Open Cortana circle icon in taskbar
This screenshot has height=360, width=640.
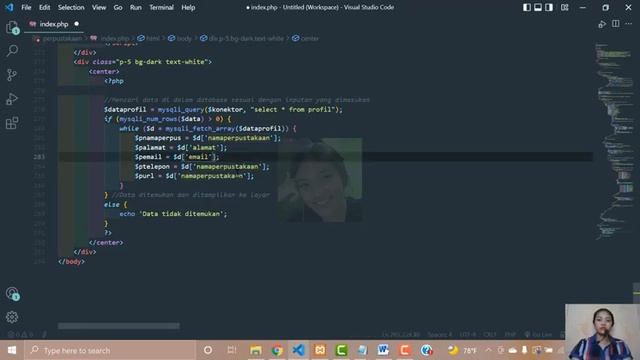[x=208, y=350]
